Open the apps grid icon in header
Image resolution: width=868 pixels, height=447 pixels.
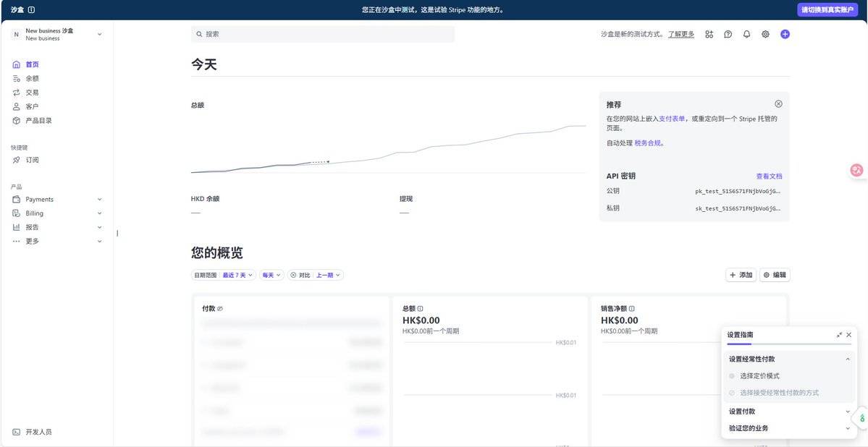pos(709,34)
